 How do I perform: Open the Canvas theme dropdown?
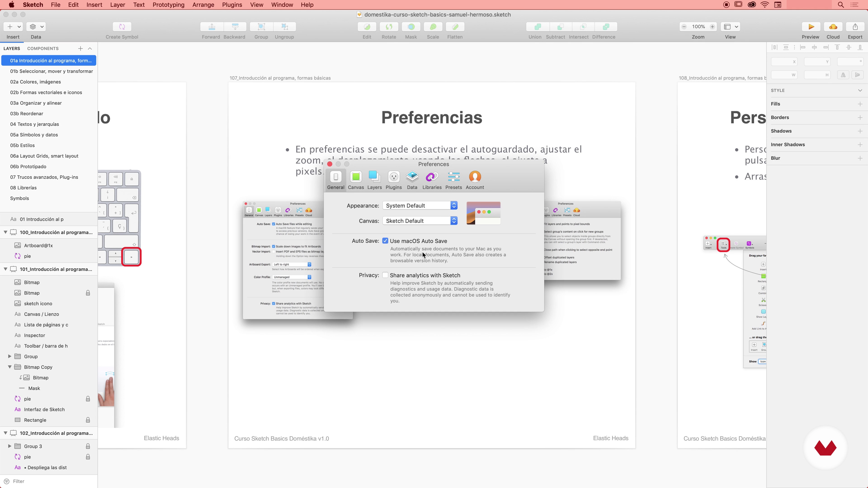[x=420, y=221]
